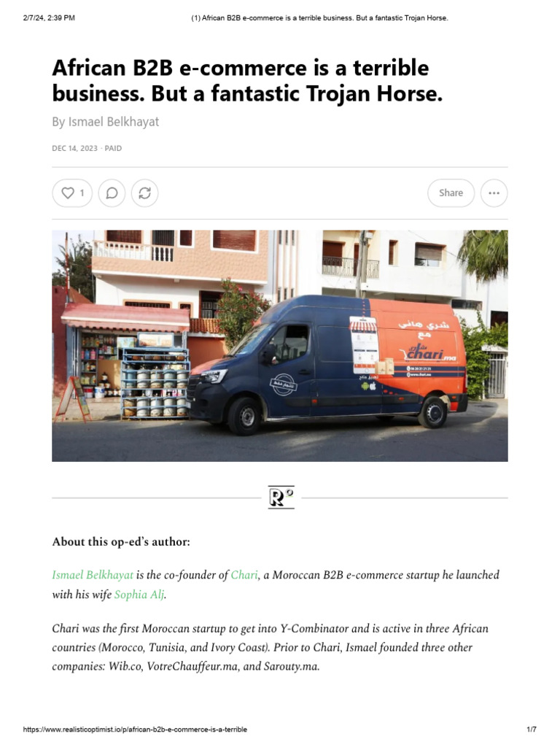Image resolution: width=560 pixels, height=747 pixels.
Task: Like the article with the heart icon
Action: [68, 193]
